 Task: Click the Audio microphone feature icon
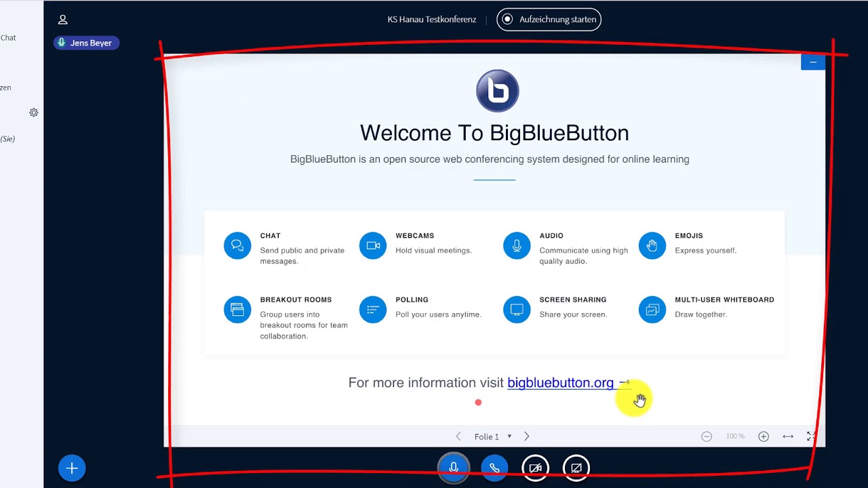517,245
